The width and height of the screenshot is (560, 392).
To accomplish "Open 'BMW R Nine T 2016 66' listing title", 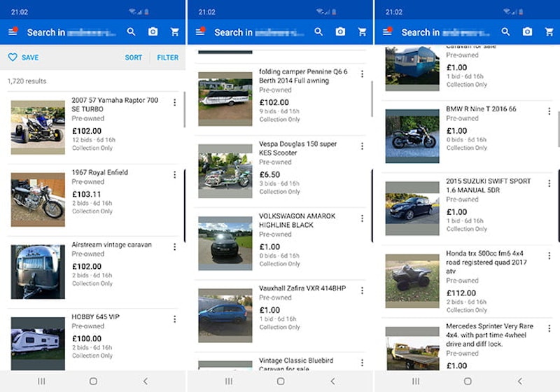I will pos(481,109).
